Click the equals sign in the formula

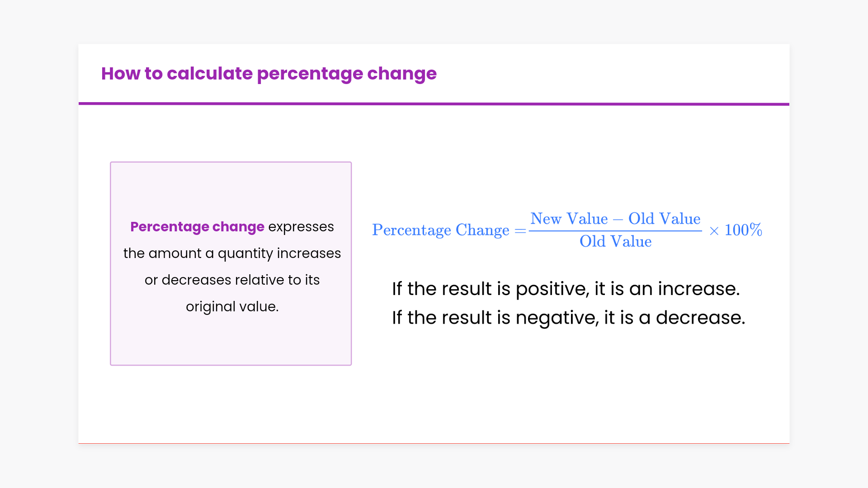click(520, 230)
